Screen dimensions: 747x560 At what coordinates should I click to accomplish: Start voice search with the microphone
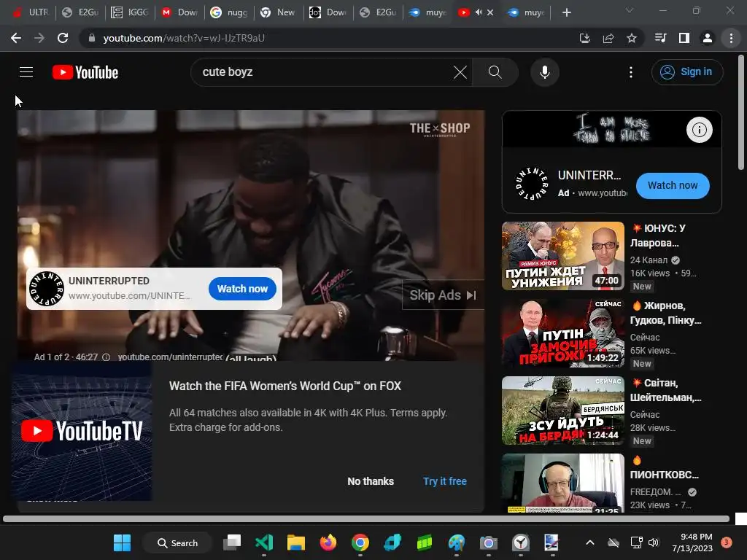click(544, 72)
